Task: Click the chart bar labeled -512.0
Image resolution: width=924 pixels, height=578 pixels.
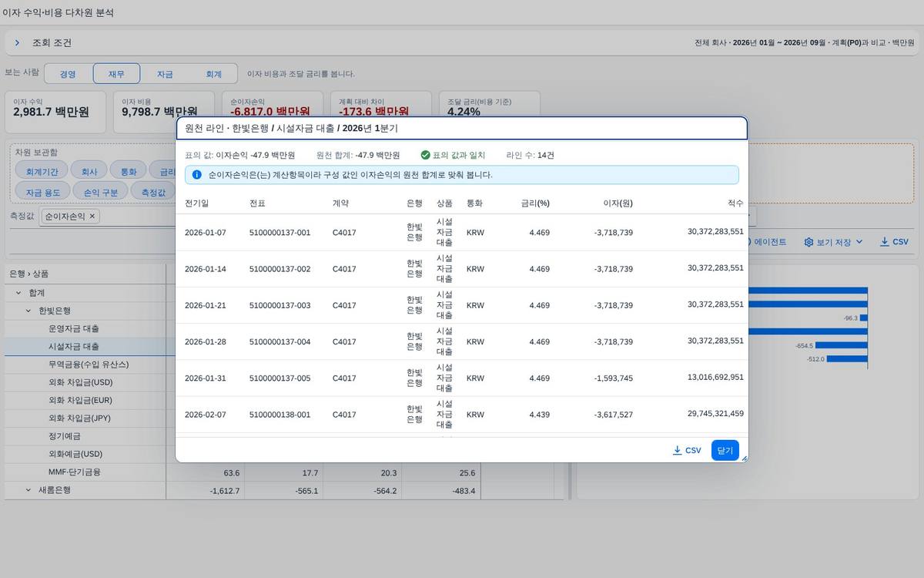Action: pyautogui.click(x=847, y=359)
